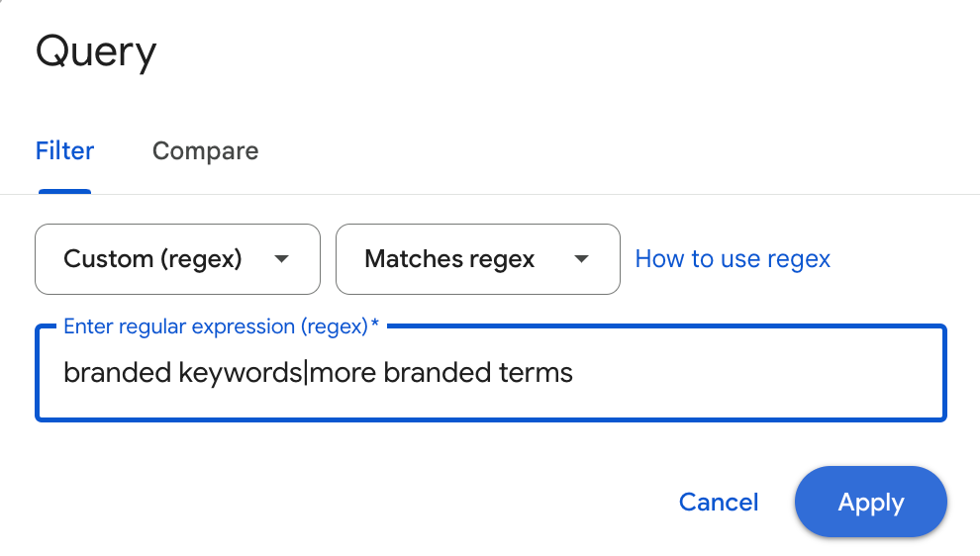Screen dimensions: 980x556
Task: Apply the regex query filter
Action: click(x=871, y=502)
